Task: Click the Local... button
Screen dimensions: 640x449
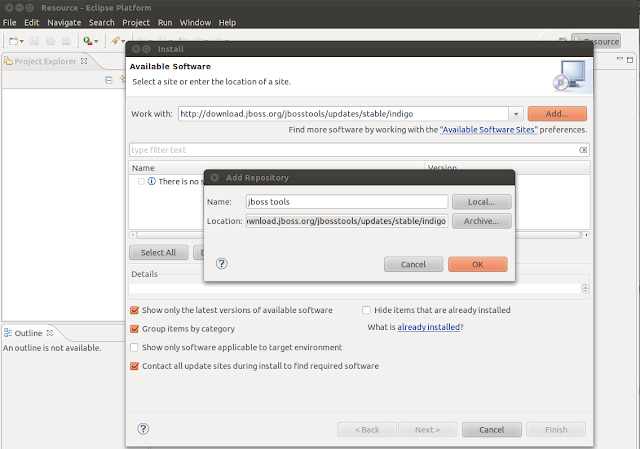Action: pyautogui.click(x=481, y=202)
